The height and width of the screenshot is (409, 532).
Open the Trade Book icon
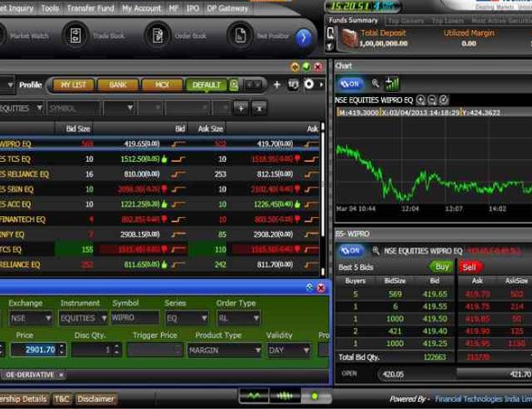(x=75, y=35)
